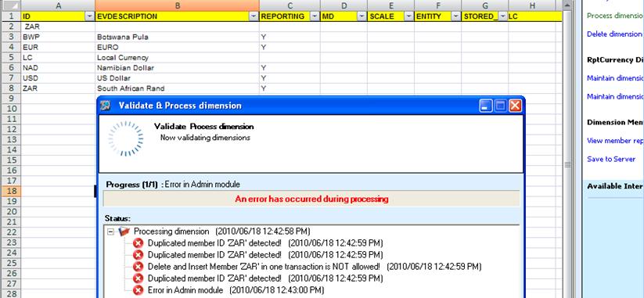Image resolution: width=644 pixels, height=298 pixels.
Task: Open the EVDESCRIPTION column filter dropdown
Action: click(x=254, y=16)
